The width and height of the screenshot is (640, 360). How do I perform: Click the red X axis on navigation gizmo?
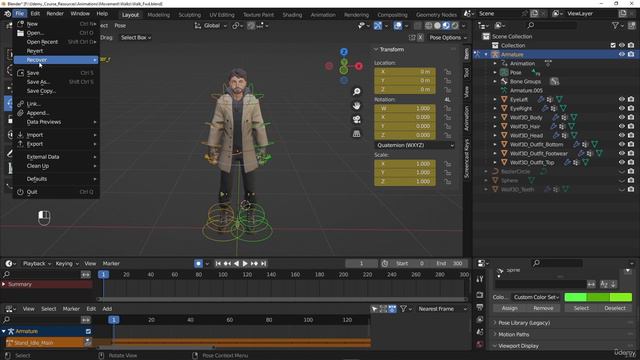(x=359, y=66)
